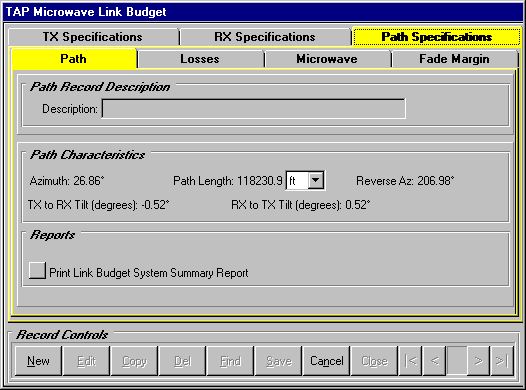Click the Save record button
526x390 pixels.
pos(278,361)
